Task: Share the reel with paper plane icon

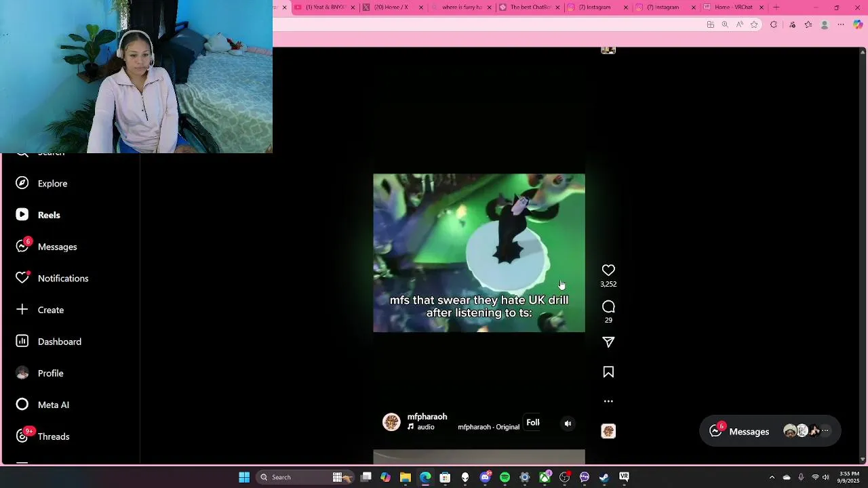Action: [608, 342]
